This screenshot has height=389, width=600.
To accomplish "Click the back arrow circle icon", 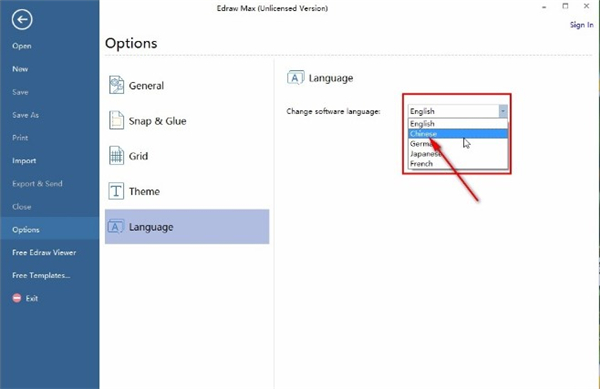I will [x=22, y=19].
